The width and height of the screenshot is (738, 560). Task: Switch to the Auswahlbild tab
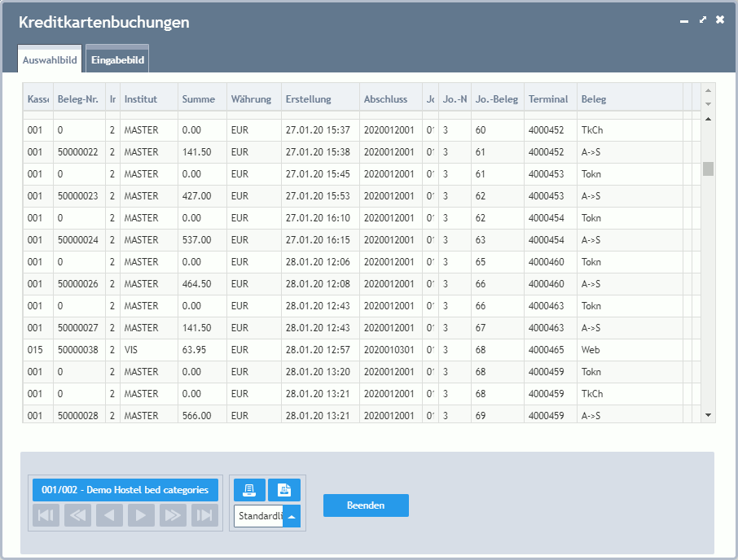[50, 59]
